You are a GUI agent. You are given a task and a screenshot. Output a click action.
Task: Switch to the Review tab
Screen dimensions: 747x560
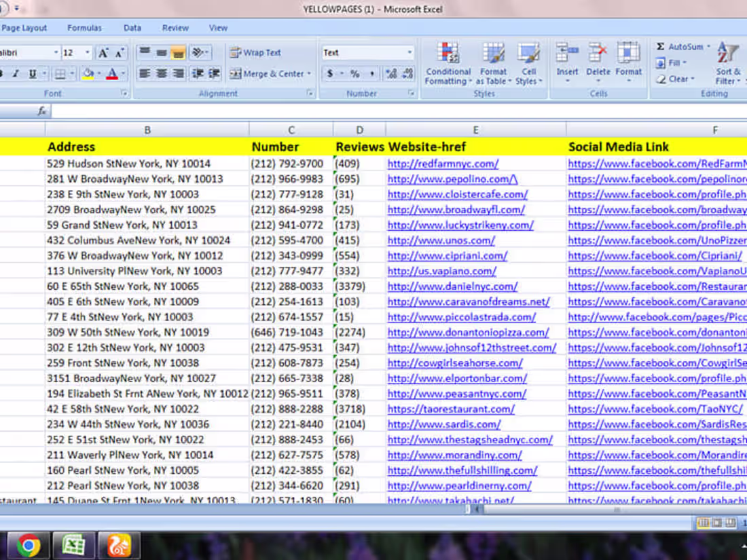[x=175, y=28]
